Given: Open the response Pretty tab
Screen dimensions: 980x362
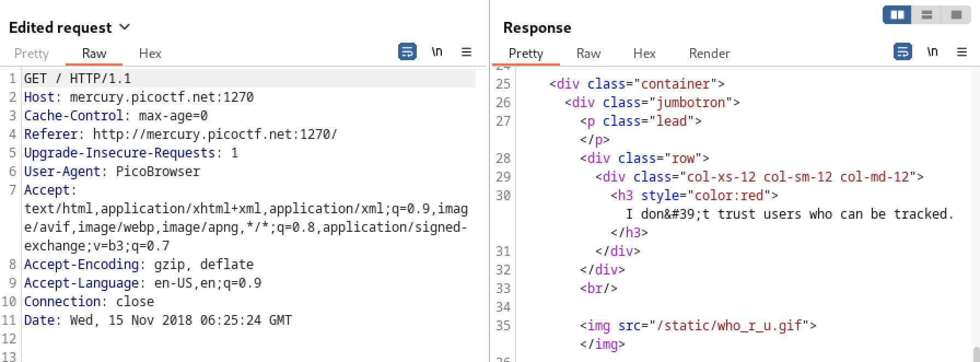Looking at the screenshot, I should click(x=526, y=54).
